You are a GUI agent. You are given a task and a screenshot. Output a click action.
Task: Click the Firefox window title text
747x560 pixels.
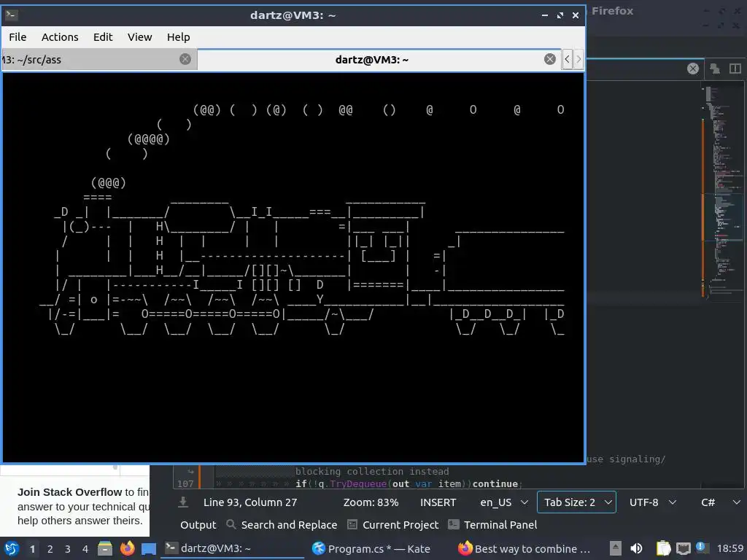click(612, 11)
